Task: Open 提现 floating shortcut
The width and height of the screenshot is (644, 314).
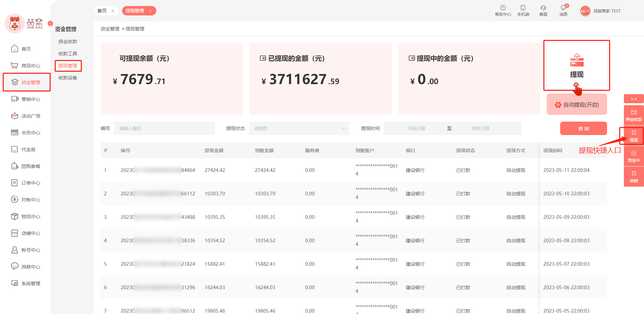Action: coord(634,136)
